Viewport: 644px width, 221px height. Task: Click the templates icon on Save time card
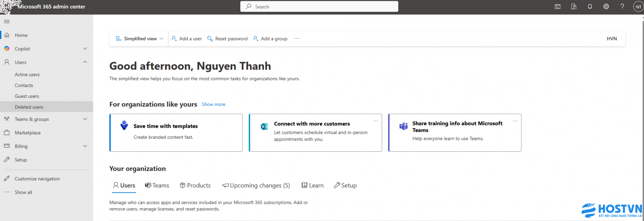coord(124,125)
